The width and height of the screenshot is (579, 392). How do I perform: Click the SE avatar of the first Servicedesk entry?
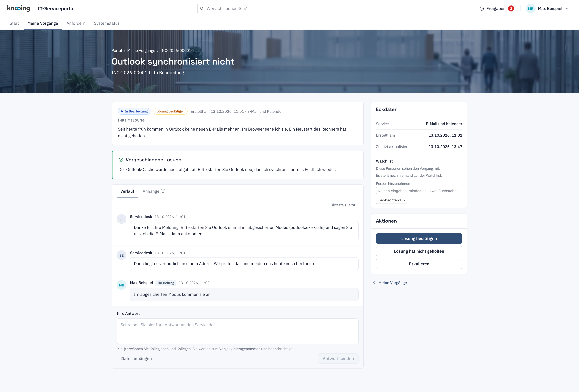tap(121, 219)
